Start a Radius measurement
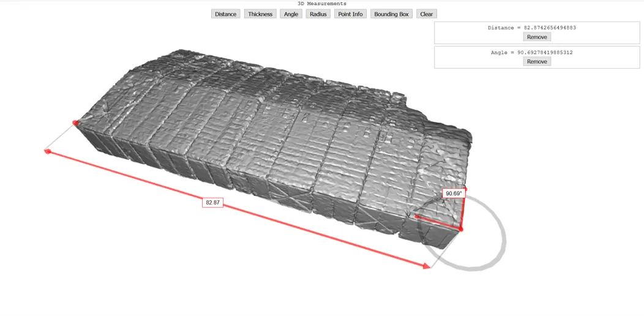 [x=318, y=14]
